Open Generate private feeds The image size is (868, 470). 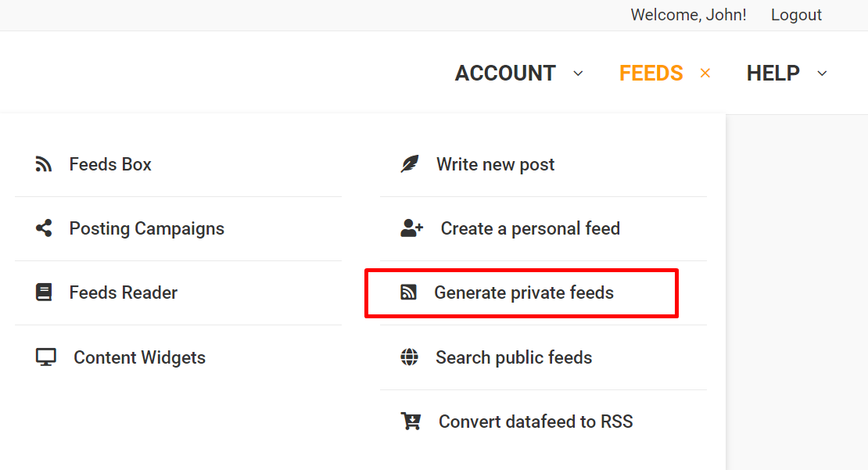(x=524, y=292)
